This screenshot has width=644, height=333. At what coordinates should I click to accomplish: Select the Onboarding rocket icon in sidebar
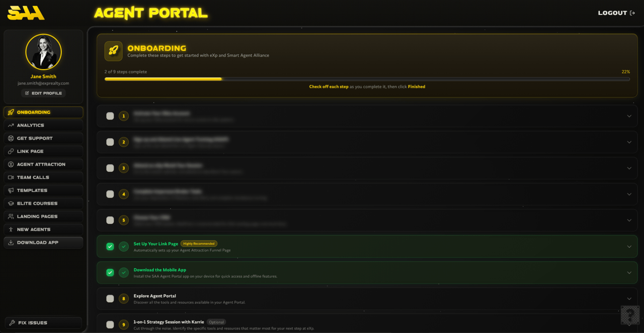[10, 112]
